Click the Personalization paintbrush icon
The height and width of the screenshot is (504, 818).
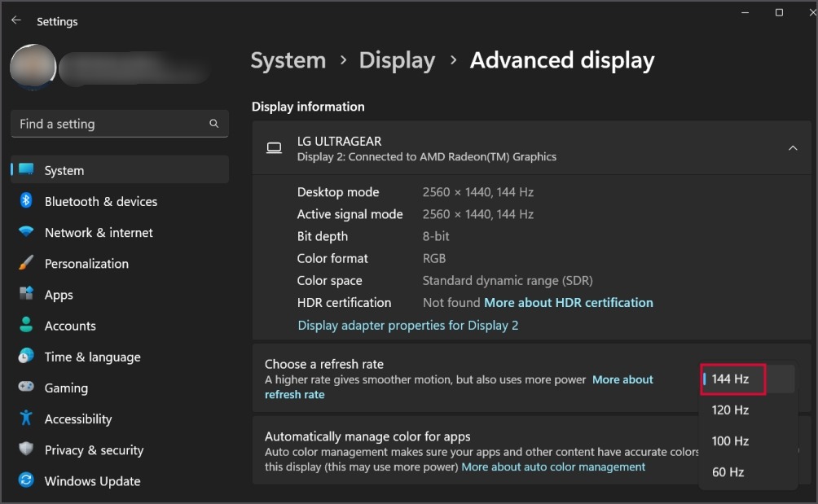point(26,263)
